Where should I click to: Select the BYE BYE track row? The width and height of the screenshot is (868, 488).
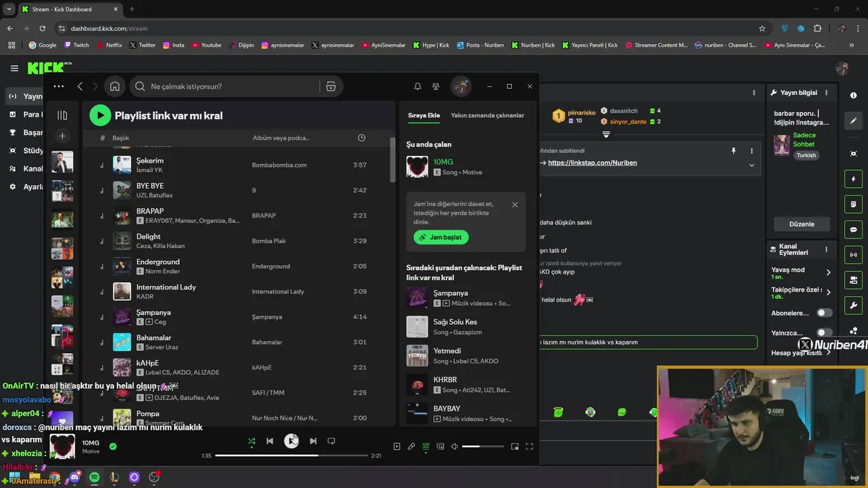pos(237,190)
